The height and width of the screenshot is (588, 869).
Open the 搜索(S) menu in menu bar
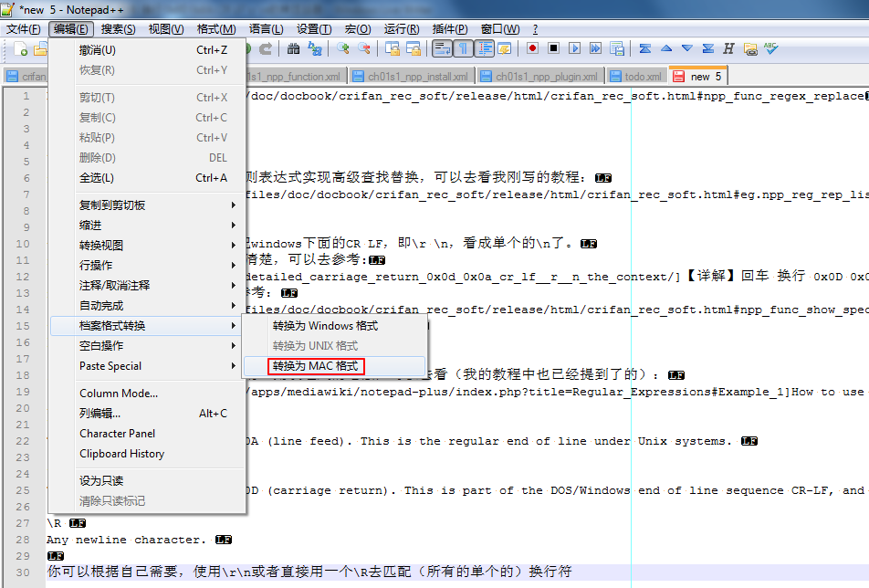click(119, 29)
